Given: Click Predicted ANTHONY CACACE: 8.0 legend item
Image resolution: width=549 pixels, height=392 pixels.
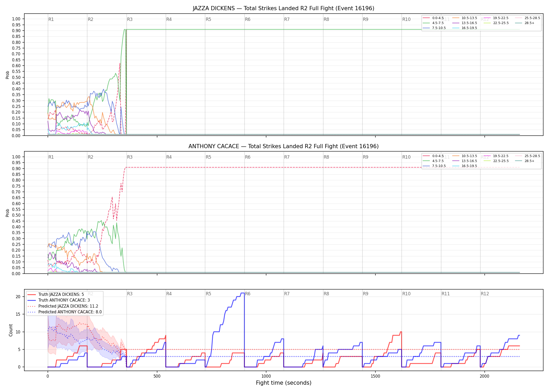Looking at the screenshot, I should (x=64, y=312).
